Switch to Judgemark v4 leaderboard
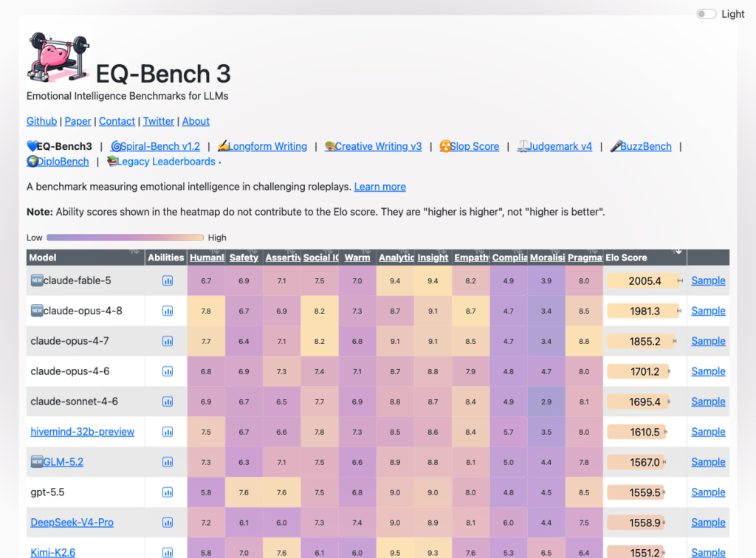The height and width of the screenshot is (558, 756). pos(554,146)
